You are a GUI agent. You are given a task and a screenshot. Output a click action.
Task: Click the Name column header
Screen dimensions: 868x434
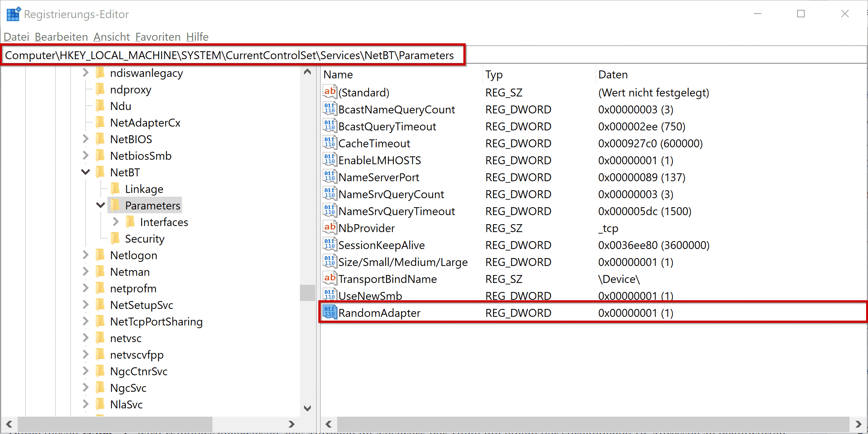point(402,75)
